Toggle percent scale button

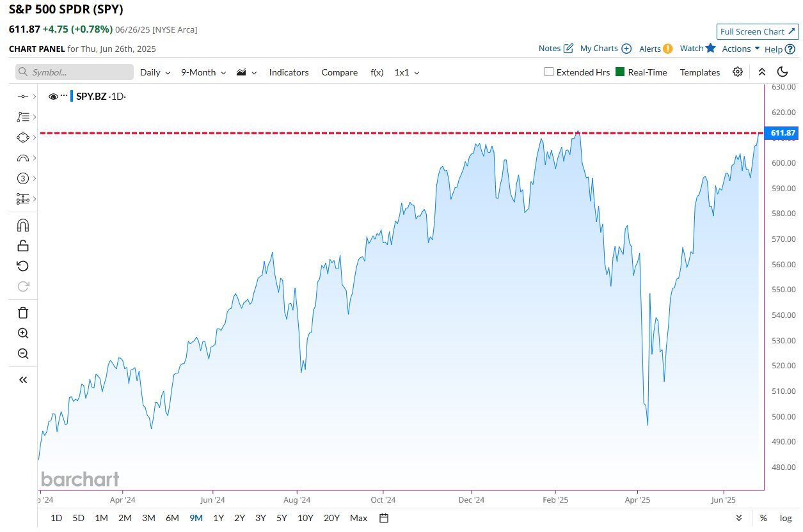pyautogui.click(x=763, y=518)
